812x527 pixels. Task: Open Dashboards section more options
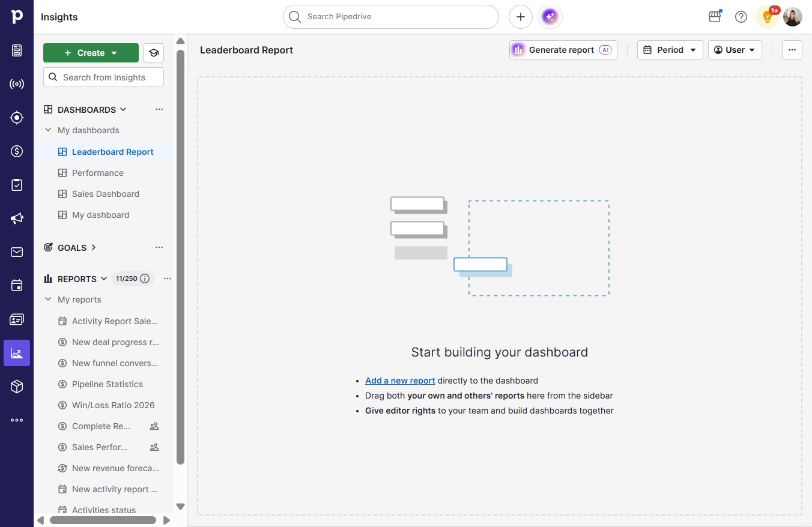[159, 109]
